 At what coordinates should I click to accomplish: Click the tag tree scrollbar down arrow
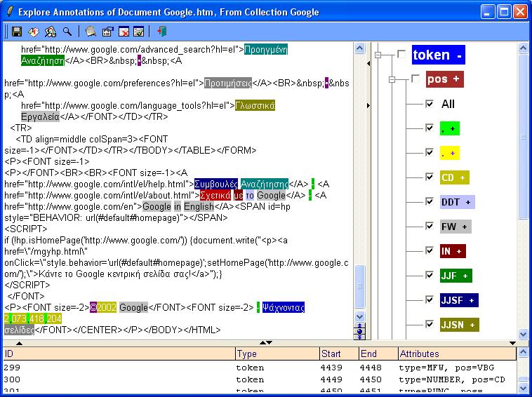523,334
